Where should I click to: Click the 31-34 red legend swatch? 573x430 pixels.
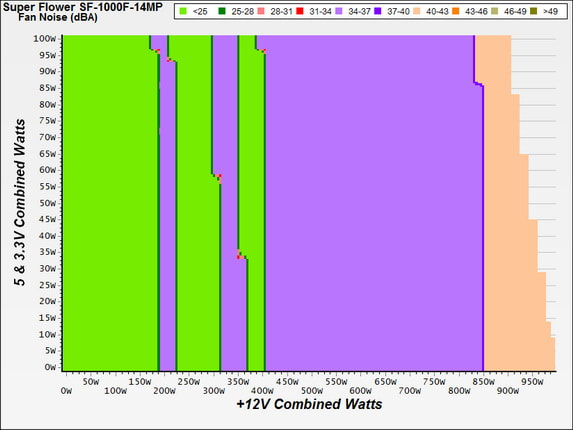(300, 11)
